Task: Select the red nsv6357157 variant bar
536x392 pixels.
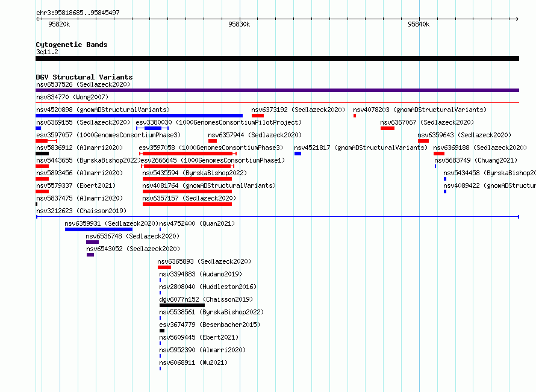Action: point(187,204)
